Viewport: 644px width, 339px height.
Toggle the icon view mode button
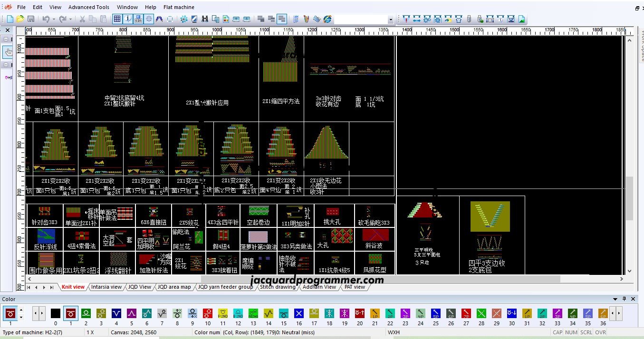click(139, 19)
